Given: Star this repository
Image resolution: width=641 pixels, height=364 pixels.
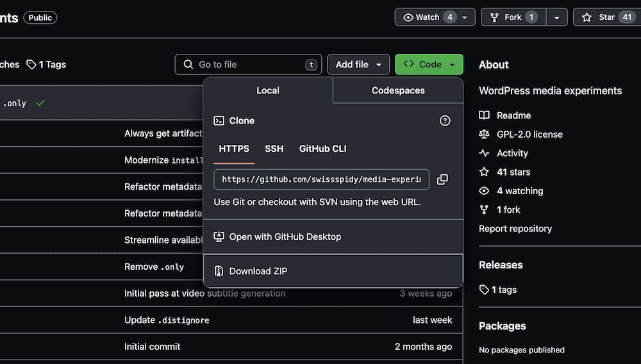Looking at the screenshot, I should (x=607, y=17).
